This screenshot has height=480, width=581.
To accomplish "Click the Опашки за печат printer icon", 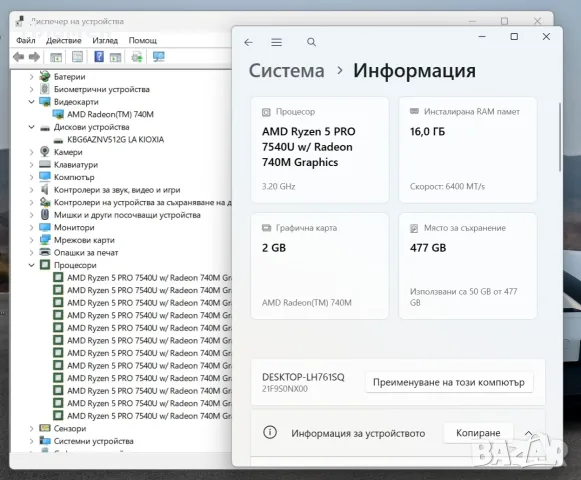I will click(x=45, y=252).
